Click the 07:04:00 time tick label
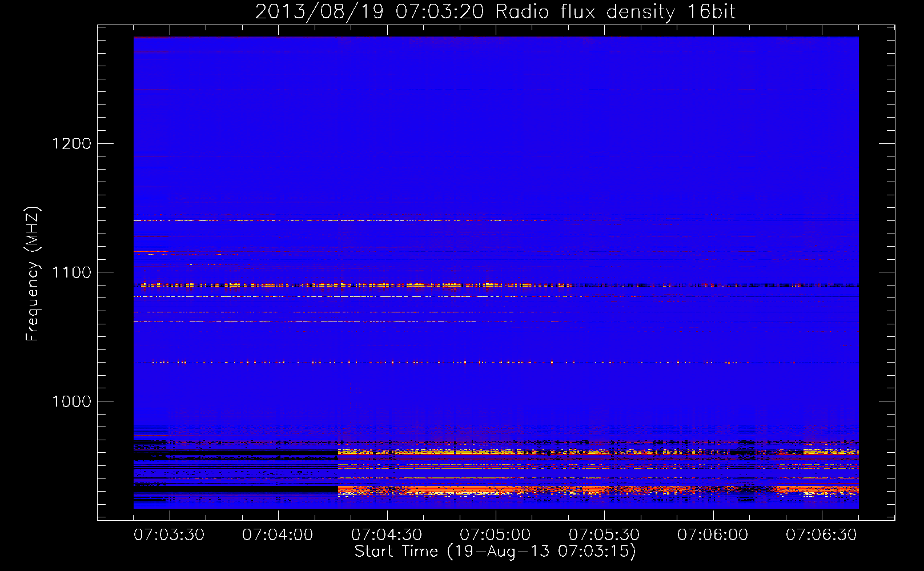This screenshot has width=924, height=571. 278,535
